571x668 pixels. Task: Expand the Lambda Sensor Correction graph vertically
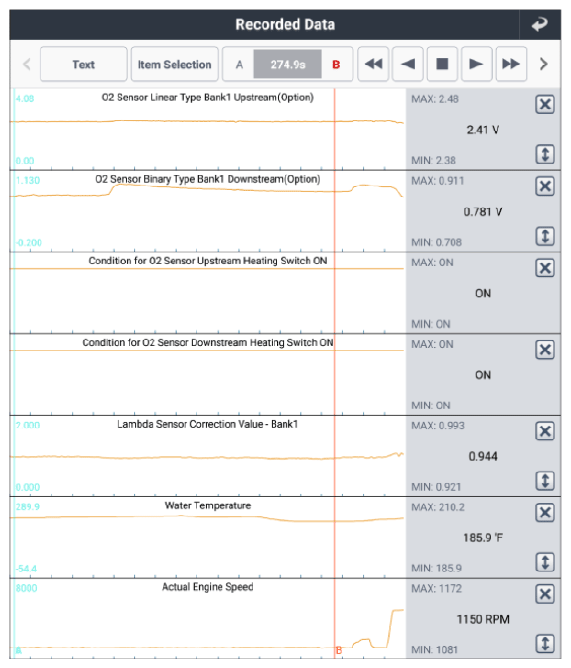pyautogui.click(x=545, y=481)
